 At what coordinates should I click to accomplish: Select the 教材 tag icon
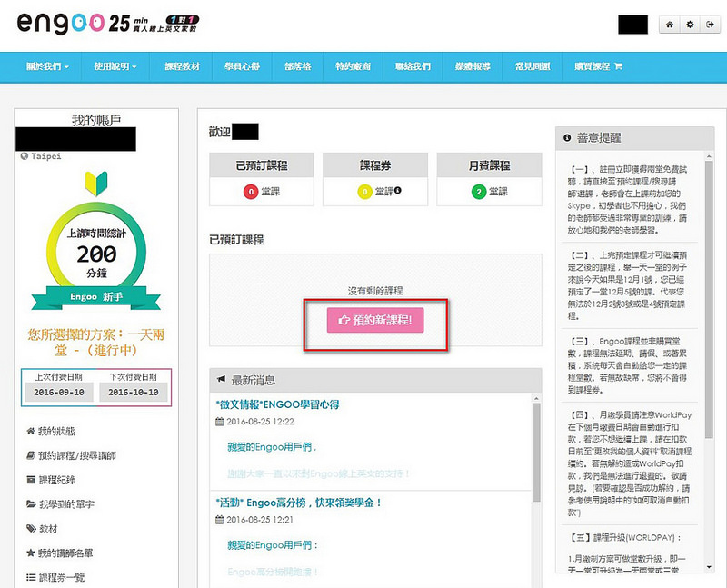pyautogui.click(x=30, y=528)
